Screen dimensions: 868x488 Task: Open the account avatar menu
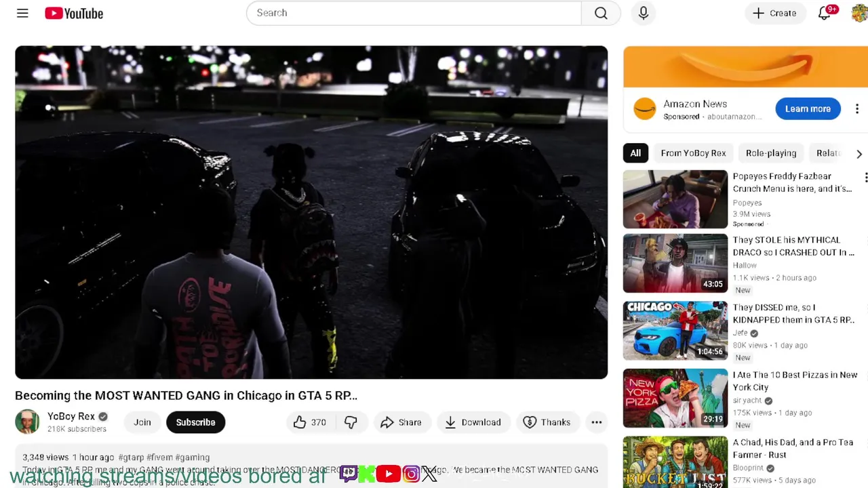[859, 13]
